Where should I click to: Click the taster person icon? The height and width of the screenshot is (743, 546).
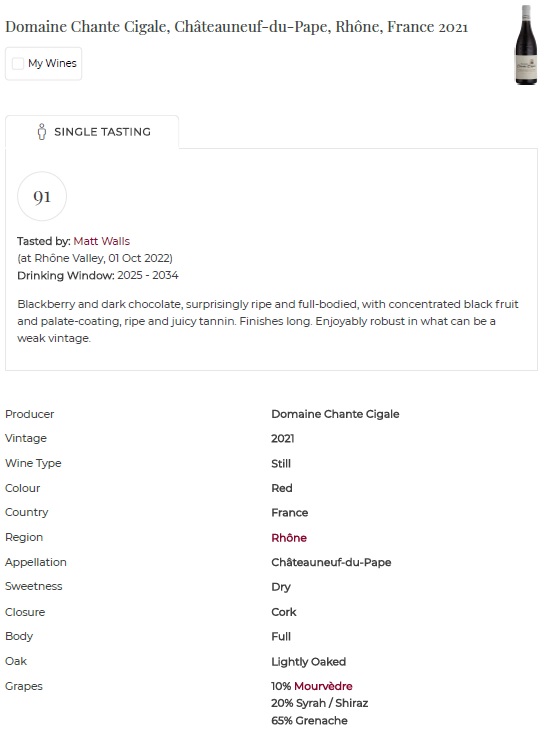[42, 132]
